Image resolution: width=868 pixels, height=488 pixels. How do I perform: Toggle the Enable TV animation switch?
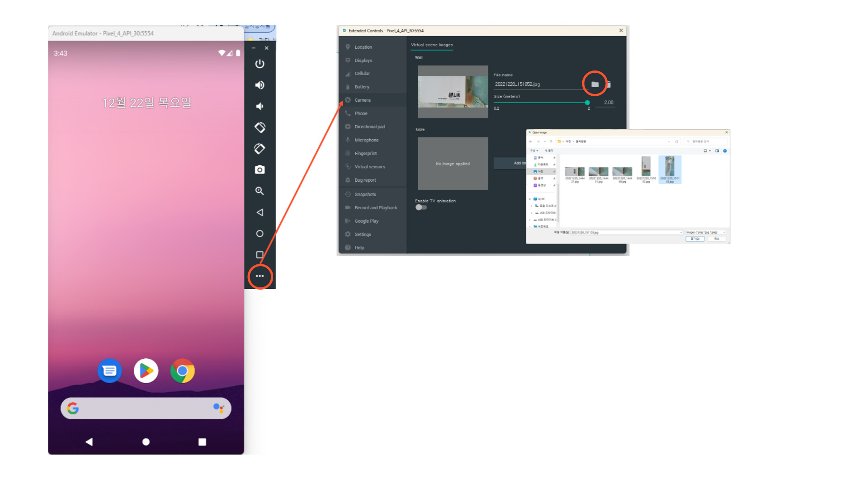click(x=421, y=207)
